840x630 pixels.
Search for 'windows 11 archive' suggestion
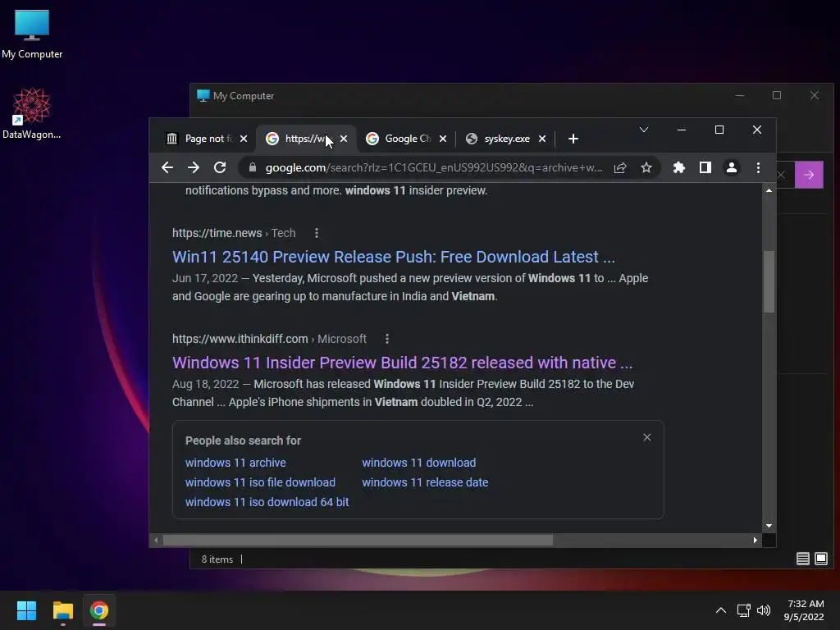click(235, 463)
